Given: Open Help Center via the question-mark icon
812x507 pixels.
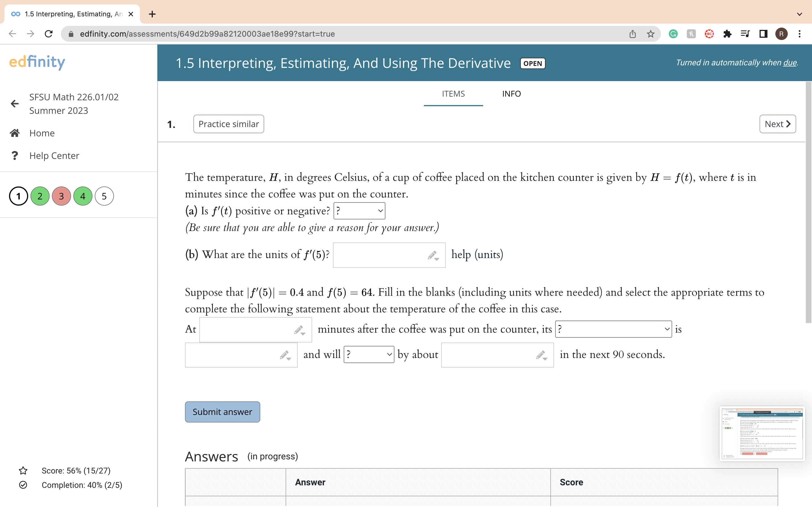Looking at the screenshot, I should (15, 155).
